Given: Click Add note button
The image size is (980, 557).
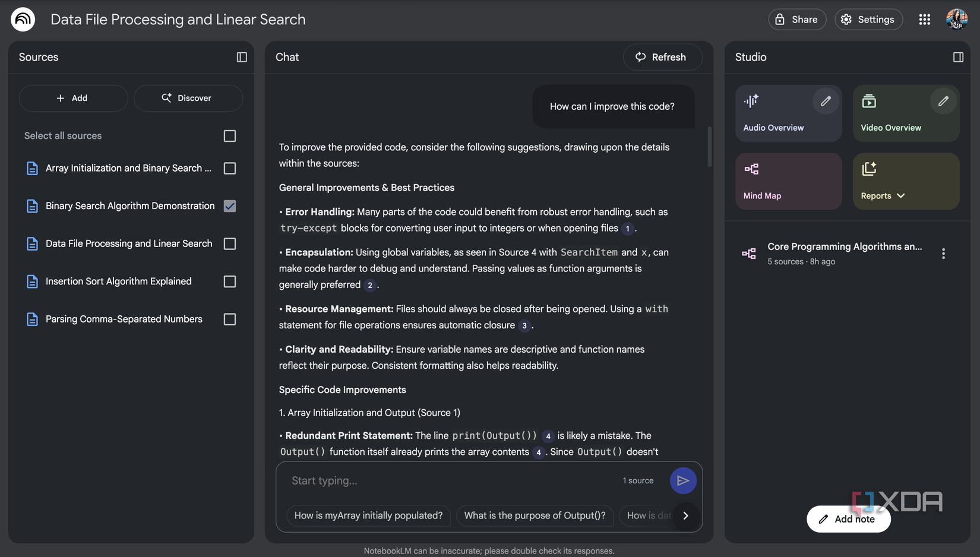Looking at the screenshot, I should coord(848,519).
